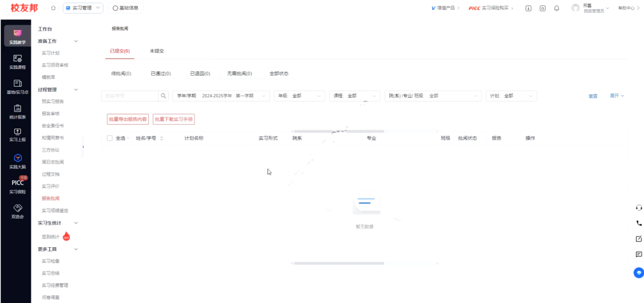Open the notification bell
Viewport: 644px width, 303px height.
pyautogui.click(x=557, y=8)
